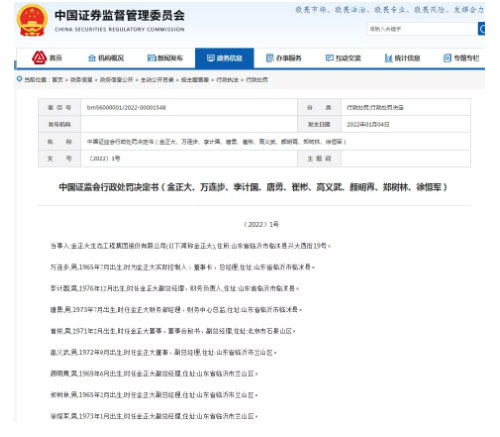The image size is (500, 437).
Task: Click the 分类 label cell
Action: (319, 107)
